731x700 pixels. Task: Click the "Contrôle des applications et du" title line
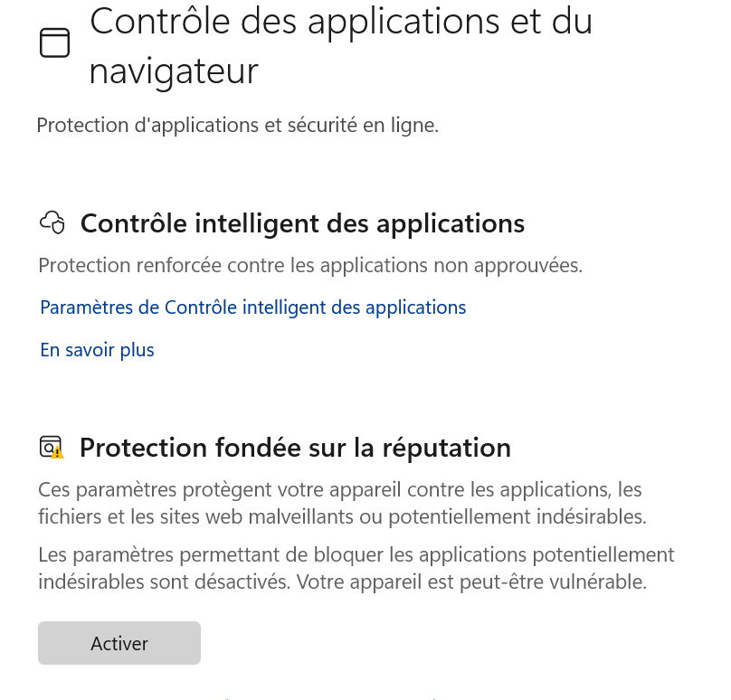click(x=341, y=22)
